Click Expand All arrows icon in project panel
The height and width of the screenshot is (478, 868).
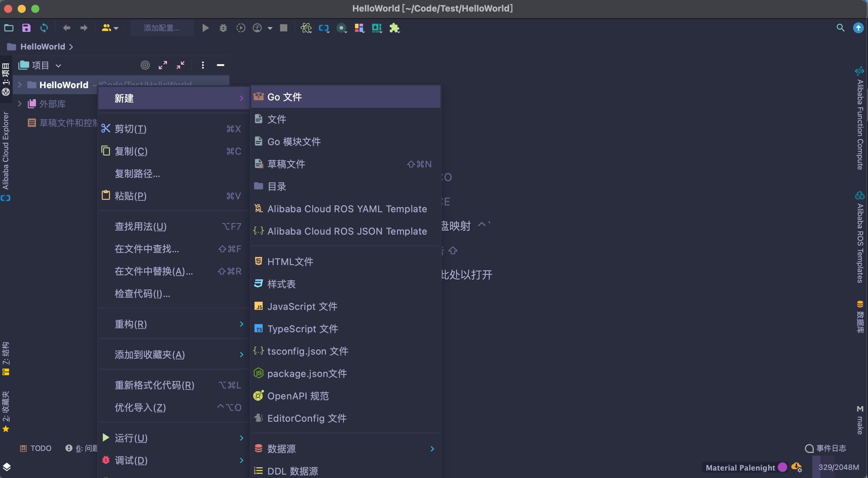[163, 65]
